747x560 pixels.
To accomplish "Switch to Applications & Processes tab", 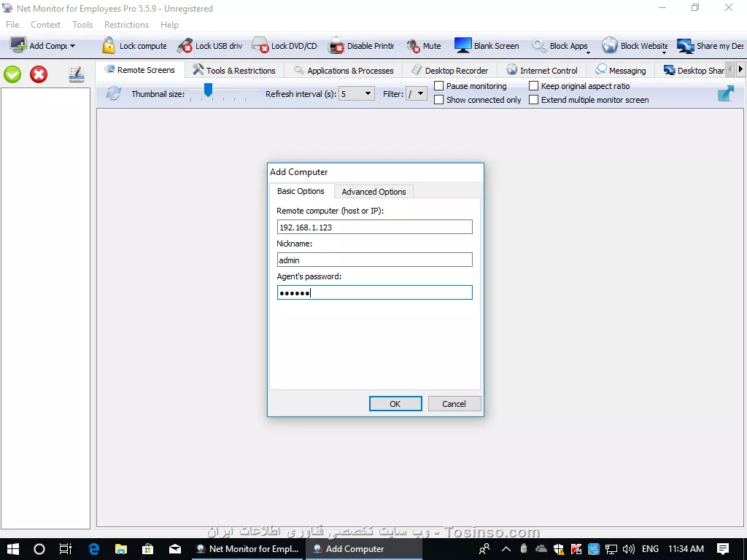I will (344, 71).
